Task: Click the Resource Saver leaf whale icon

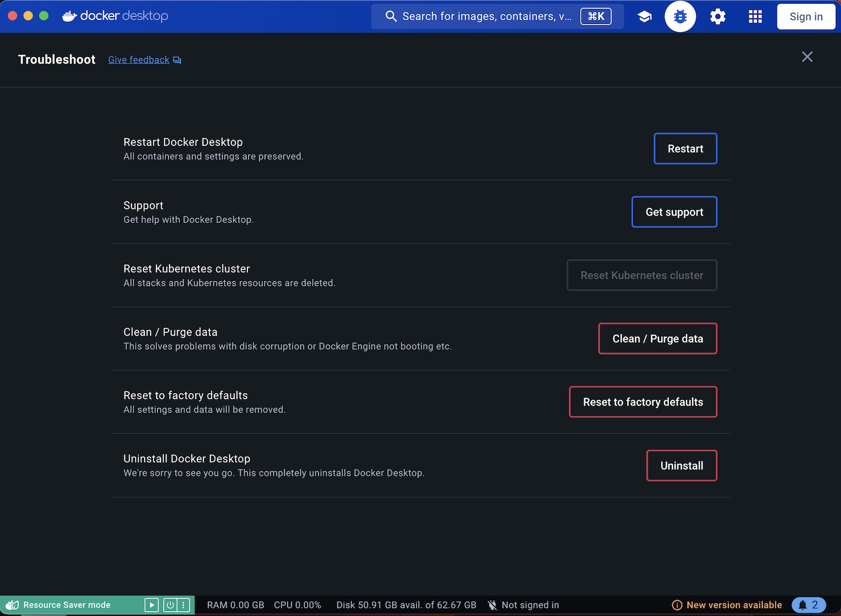Action: (x=12, y=605)
